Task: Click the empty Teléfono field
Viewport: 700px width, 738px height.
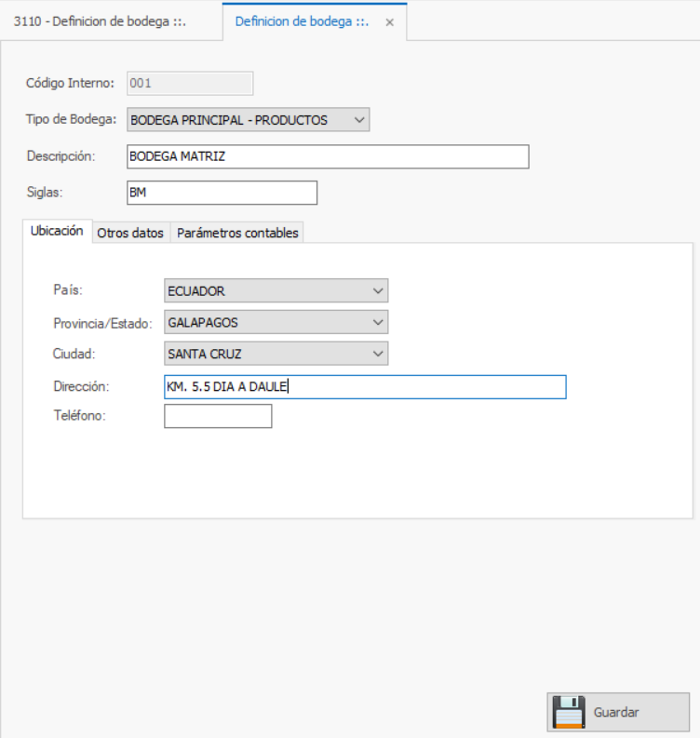Action: coord(218,416)
